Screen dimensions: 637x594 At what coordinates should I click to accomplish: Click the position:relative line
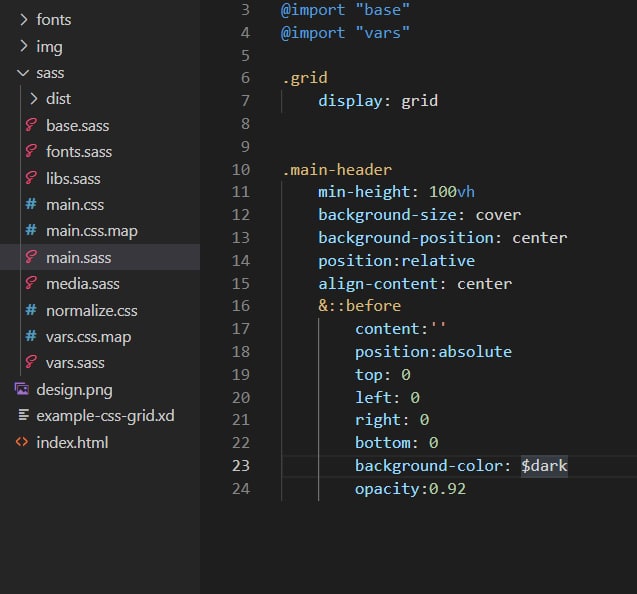click(396, 261)
